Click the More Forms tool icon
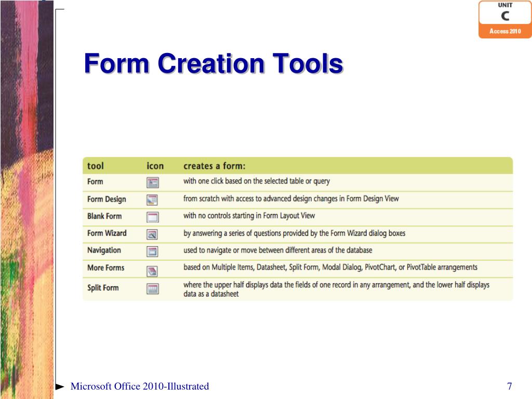Viewport: 532px width, 399px height. coord(152,271)
